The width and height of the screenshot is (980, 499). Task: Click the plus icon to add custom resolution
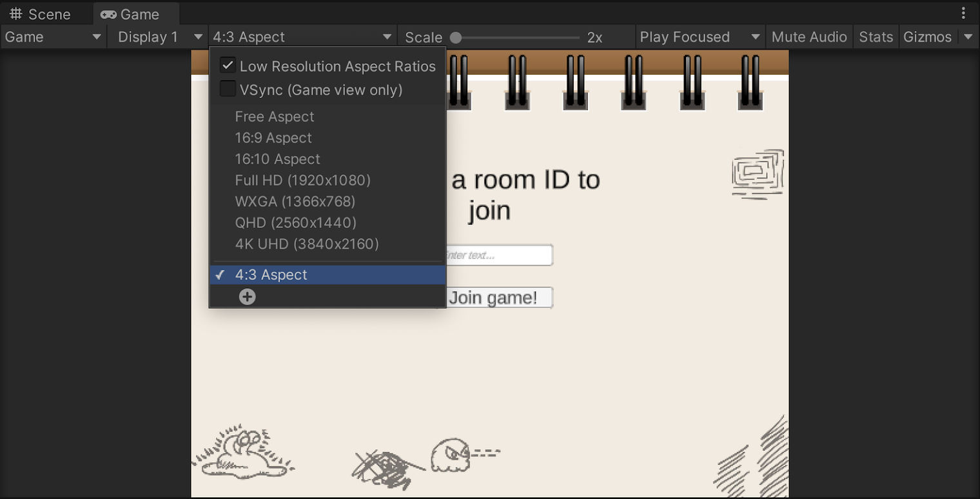pyautogui.click(x=247, y=296)
